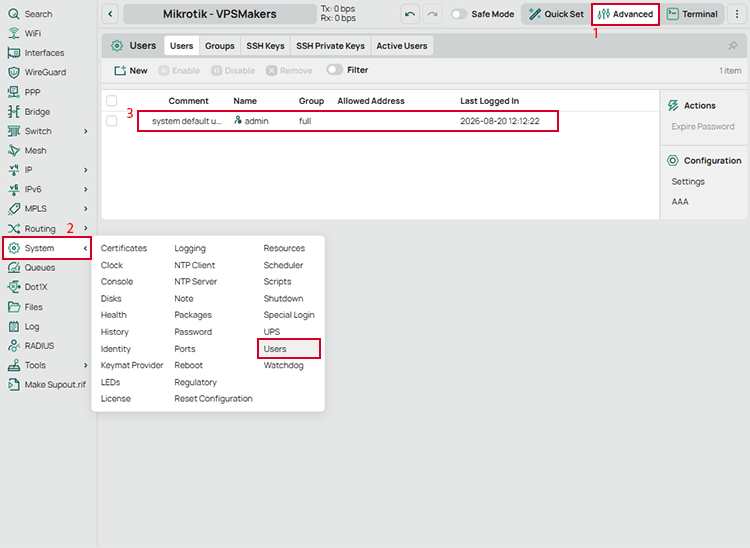This screenshot has height=548, width=750.
Task: Click the back arrow beside router title
Action: click(110, 14)
